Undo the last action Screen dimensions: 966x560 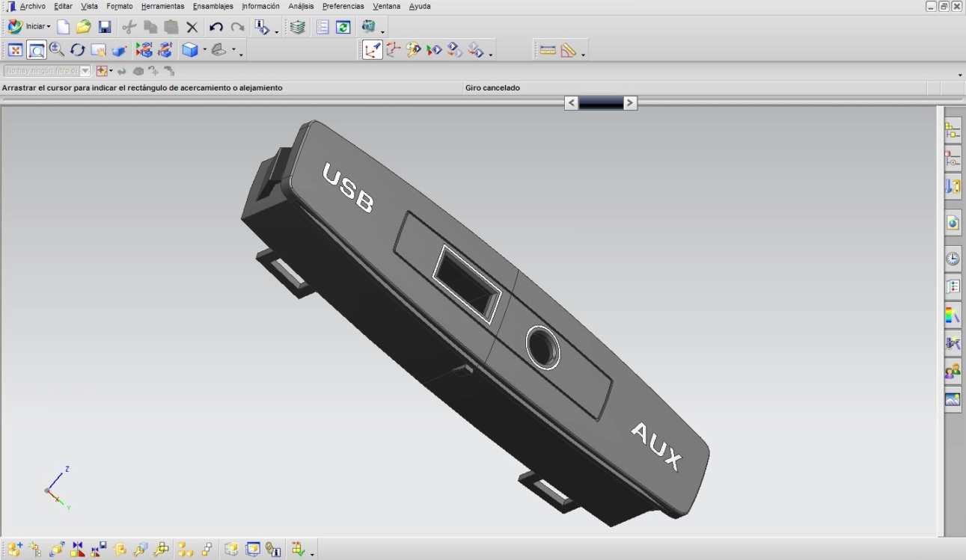[216, 28]
